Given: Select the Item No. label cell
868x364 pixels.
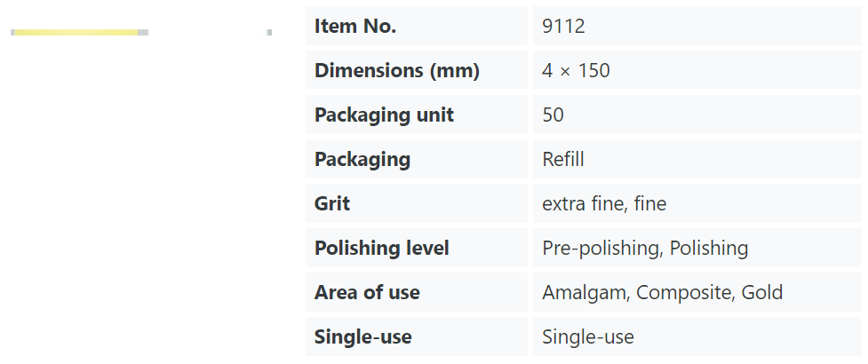Looking at the screenshot, I should (x=417, y=26).
